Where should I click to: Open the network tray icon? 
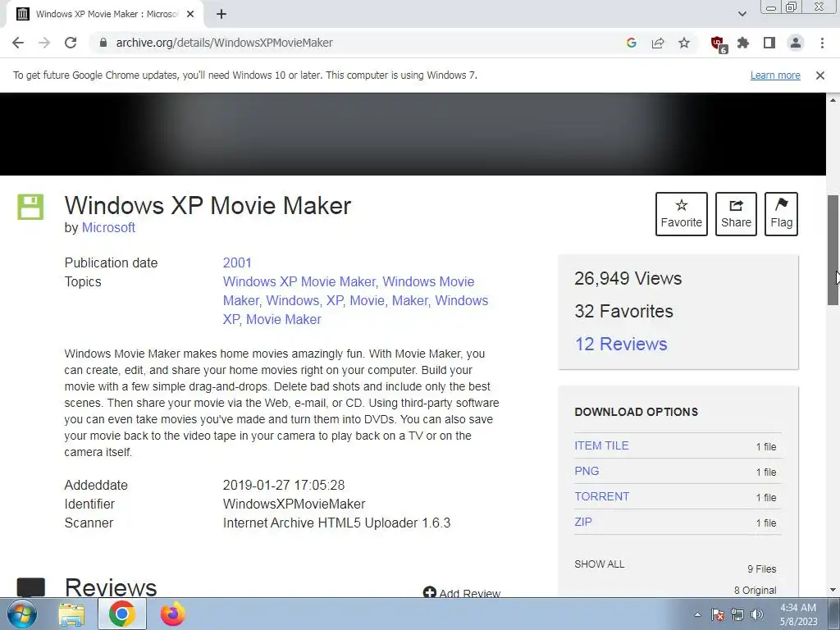737,615
